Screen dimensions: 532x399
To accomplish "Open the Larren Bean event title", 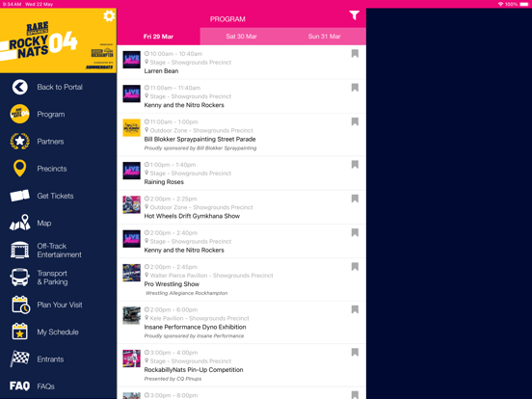I will tap(161, 71).
